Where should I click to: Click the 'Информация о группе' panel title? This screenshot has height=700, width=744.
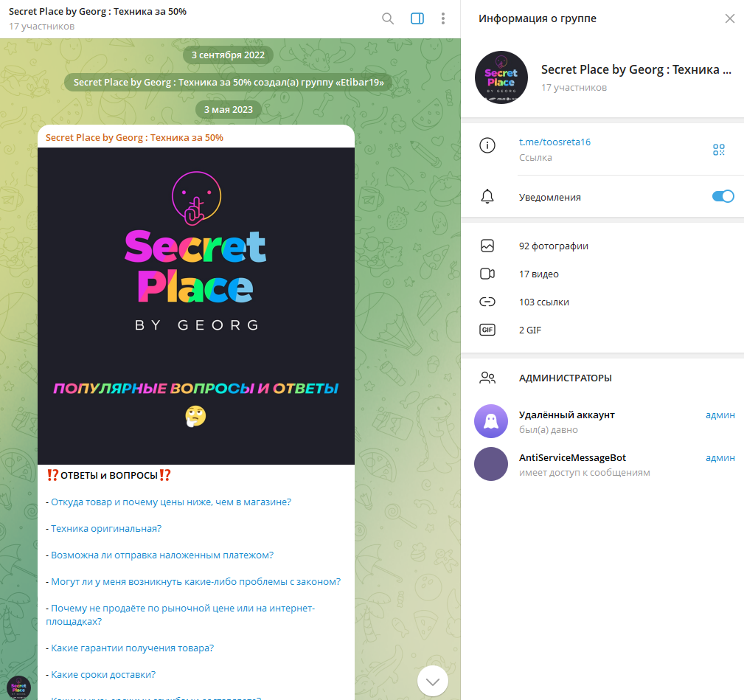[x=537, y=18]
